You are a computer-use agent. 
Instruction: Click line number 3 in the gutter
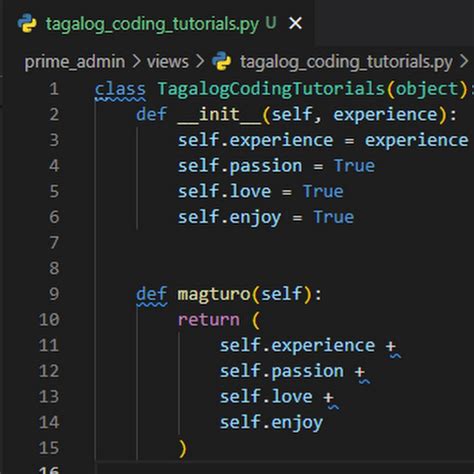54,140
